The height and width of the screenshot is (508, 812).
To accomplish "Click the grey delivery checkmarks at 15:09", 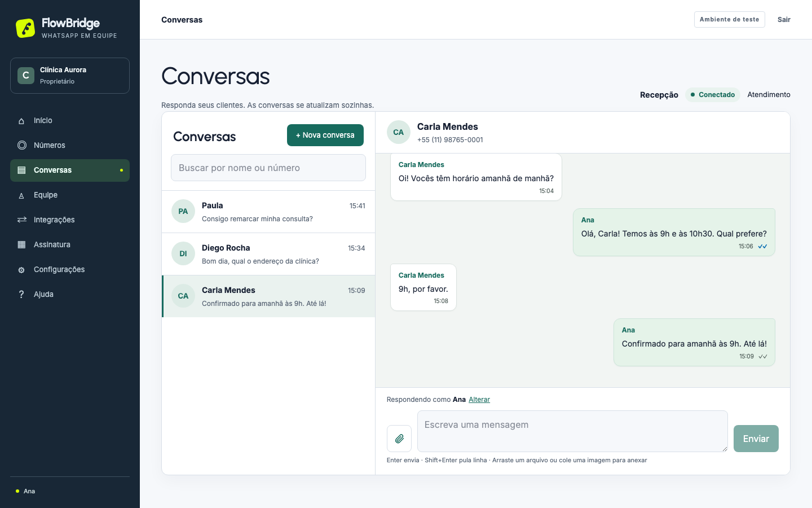I will click(x=763, y=356).
